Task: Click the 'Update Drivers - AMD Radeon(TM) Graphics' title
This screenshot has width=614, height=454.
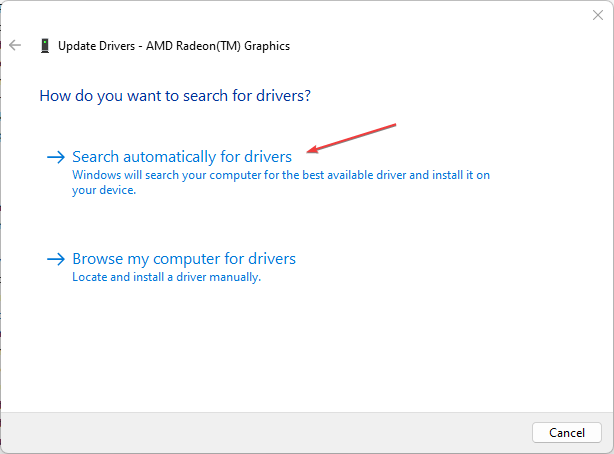Action: (174, 46)
